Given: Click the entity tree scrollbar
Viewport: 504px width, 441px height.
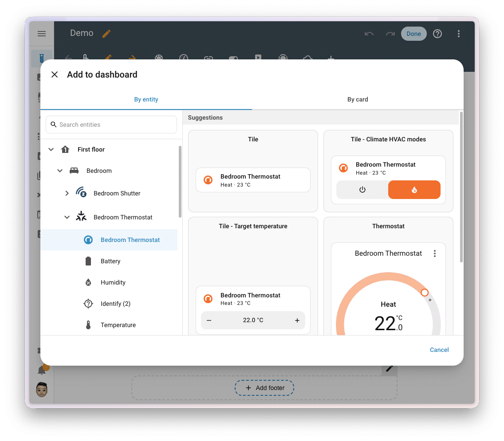Looking at the screenshot, I should tap(180, 182).
